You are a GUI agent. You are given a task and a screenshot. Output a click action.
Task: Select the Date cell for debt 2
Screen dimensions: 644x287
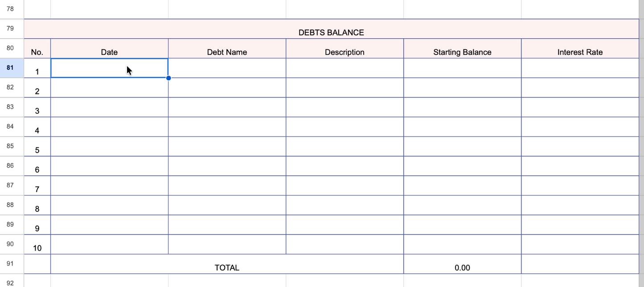pos(109,88)
